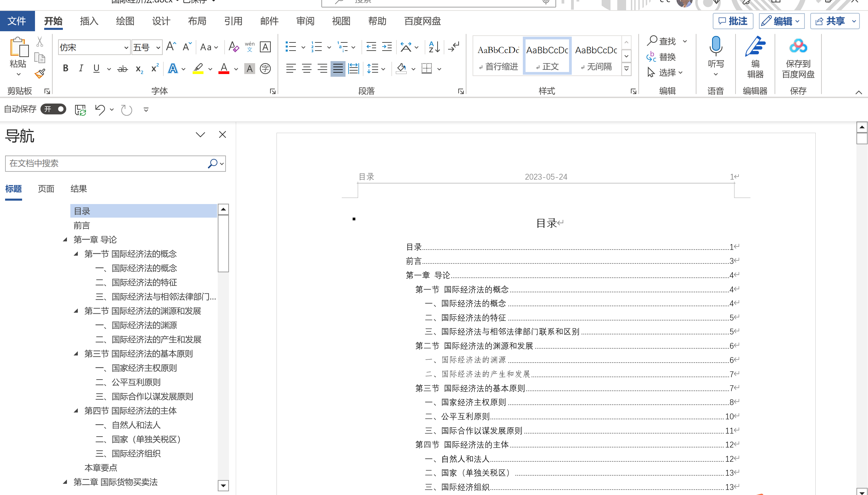Apply yellow text highlight color
The width and height of the screenshot is (868, 495).
click(198, 69)
